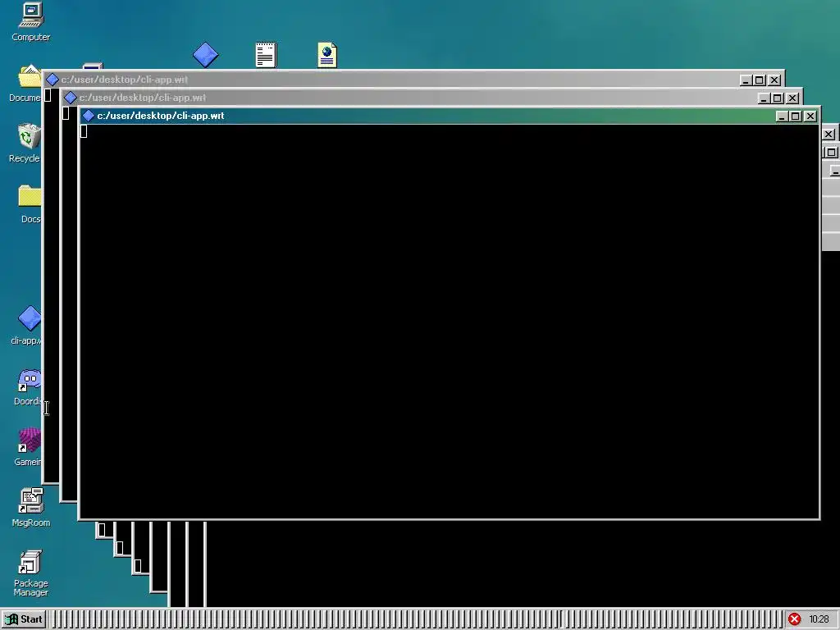Click the Start button
Viewport: 840px width, 630px height.
[x=24, y=619]
